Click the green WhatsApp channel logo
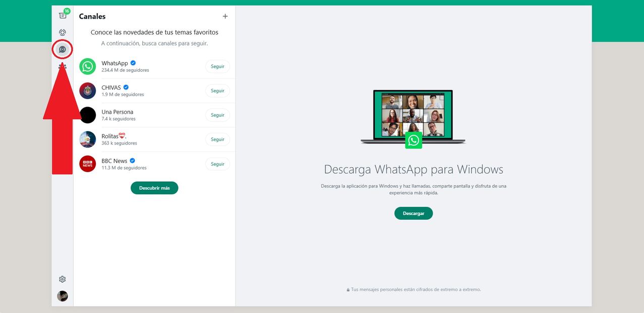Viewport: 644px width, 313px height. pyautogui.click(x=88, y=66)
